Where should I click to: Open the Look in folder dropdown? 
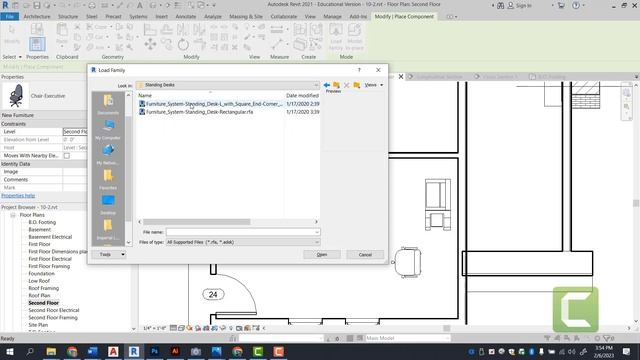coord(316,85)
